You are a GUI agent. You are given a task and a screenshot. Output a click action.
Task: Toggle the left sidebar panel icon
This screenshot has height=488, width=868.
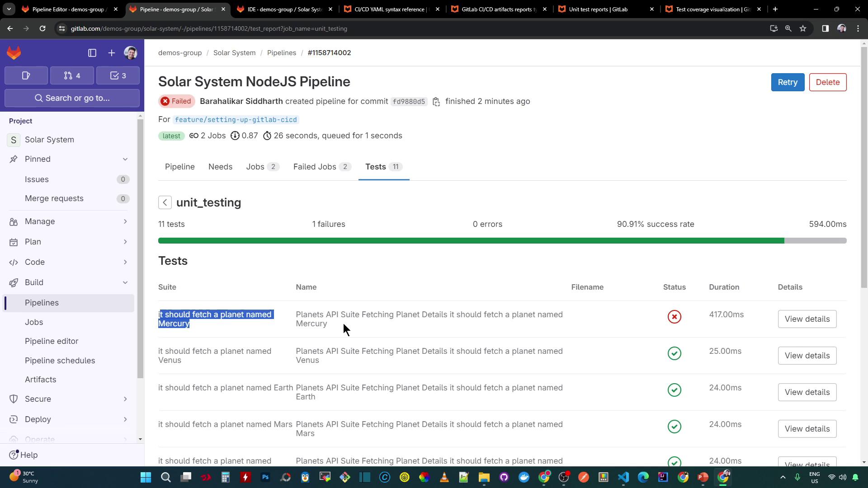92,53
